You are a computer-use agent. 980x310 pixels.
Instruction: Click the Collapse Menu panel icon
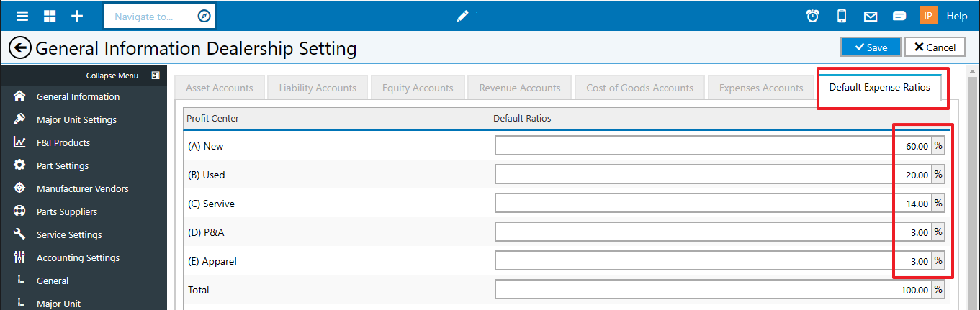(155, 76)
